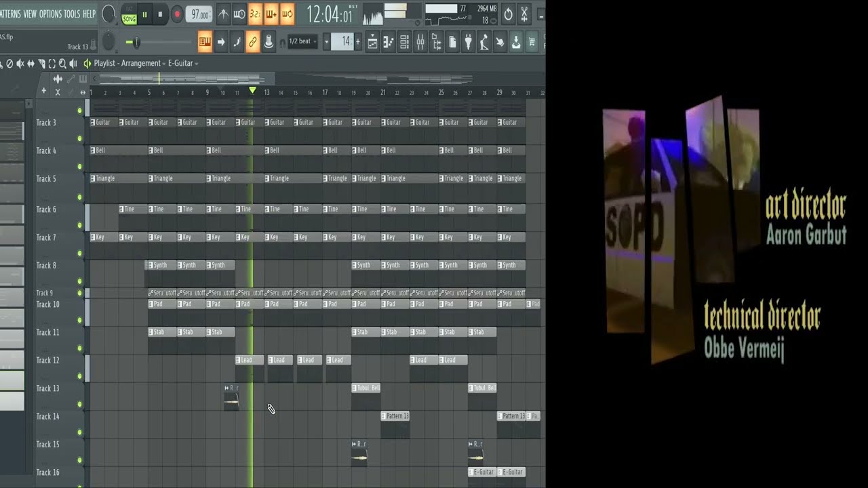Adjust the master volume knob
Image resolution: width=868 pixels, height=488 pixels.
click(108, 14)
